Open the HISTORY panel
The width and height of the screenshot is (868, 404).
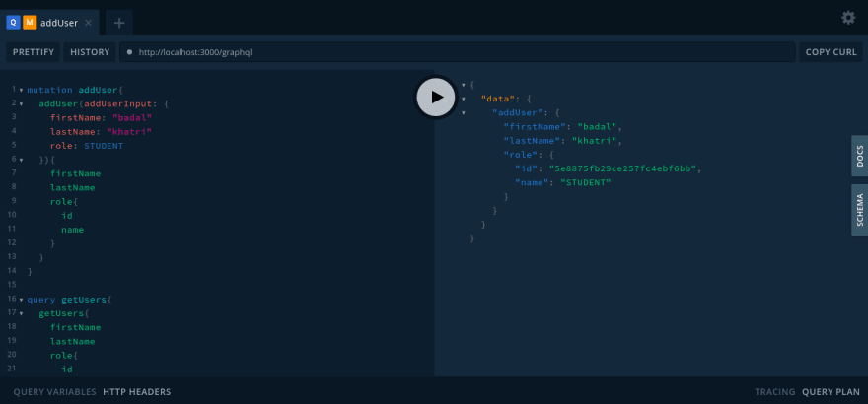coord(90,52)
